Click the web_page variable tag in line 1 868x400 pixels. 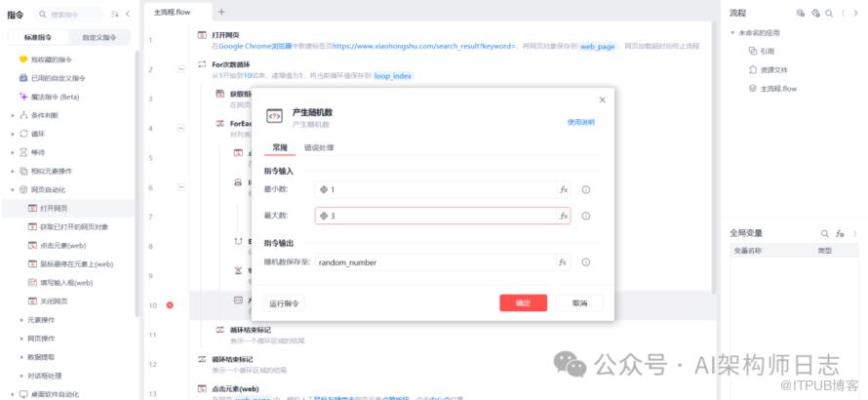point(598,47)
